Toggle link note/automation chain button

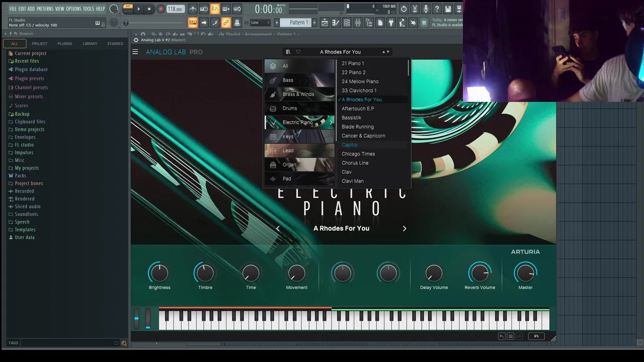coord(226,23)
